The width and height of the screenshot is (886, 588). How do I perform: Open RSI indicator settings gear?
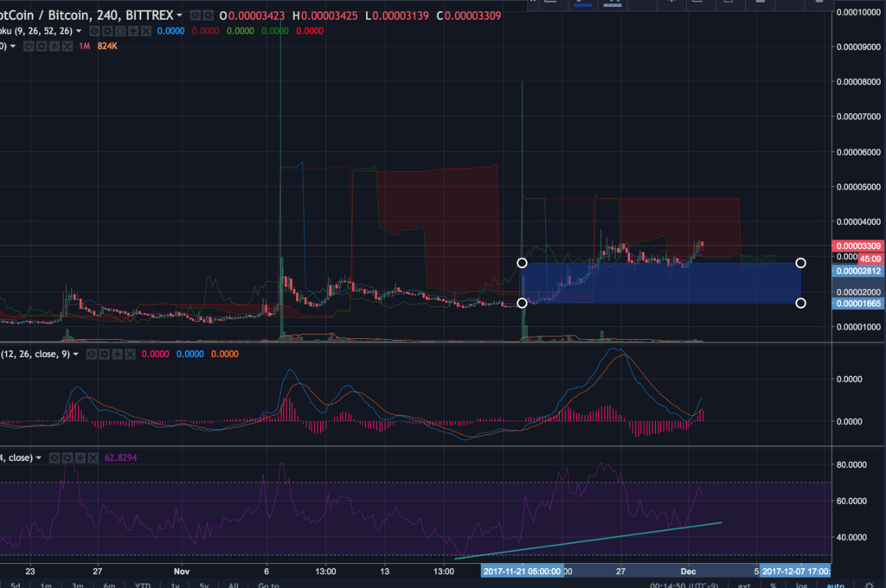click(x=67, y=457)
